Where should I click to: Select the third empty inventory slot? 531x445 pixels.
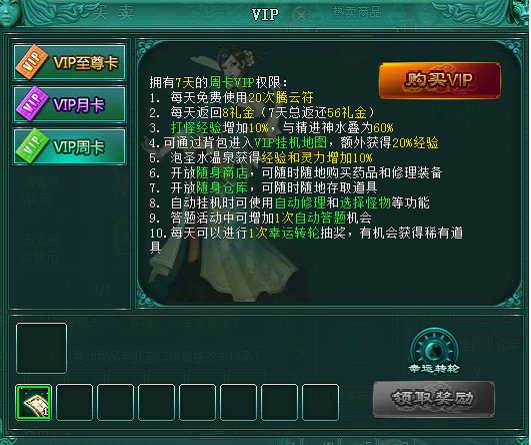115,402
